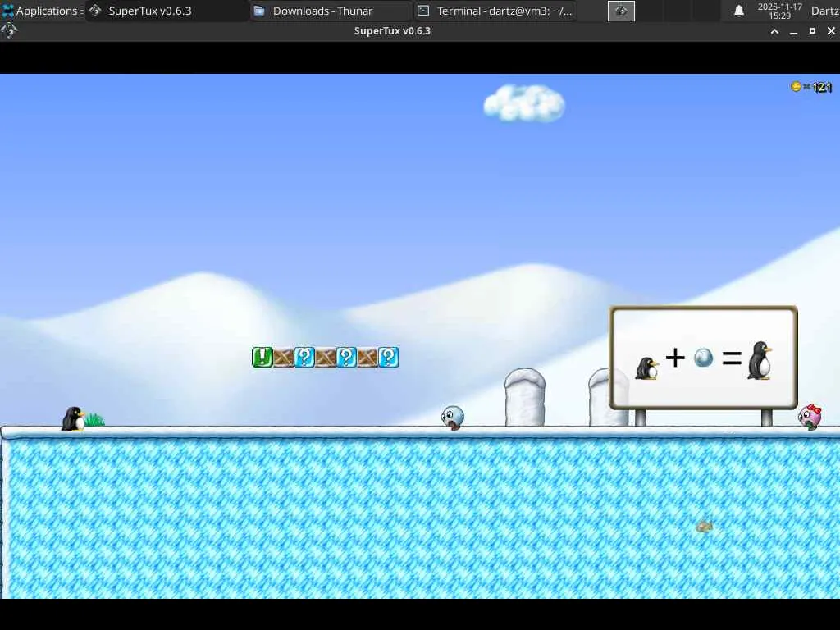The width and height of the screenshot is (840, 630).
Task: Click Tux the penguin on the ground
Action: click(x=73, y=419)
